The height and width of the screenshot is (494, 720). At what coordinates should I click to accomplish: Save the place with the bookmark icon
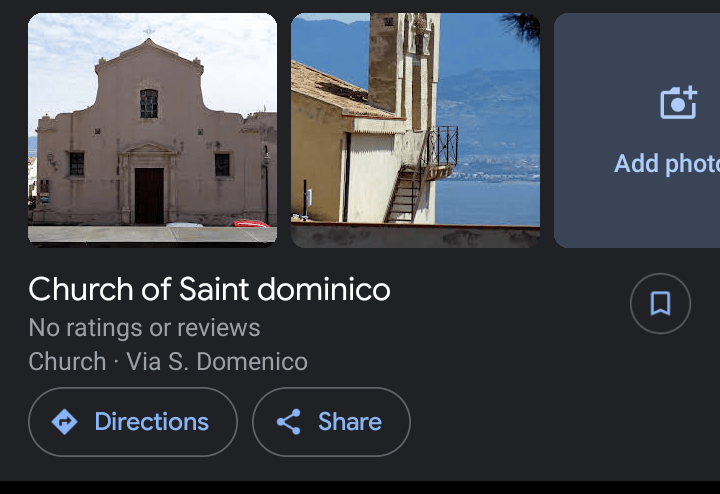tap(660, 303)
